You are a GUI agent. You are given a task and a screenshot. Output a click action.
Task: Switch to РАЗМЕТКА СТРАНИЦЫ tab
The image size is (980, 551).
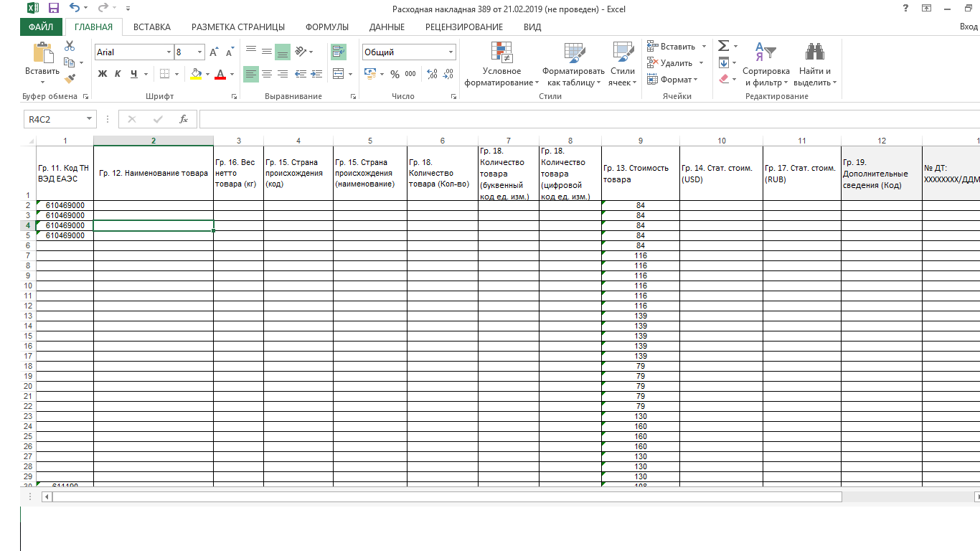(x=238, y=27)
